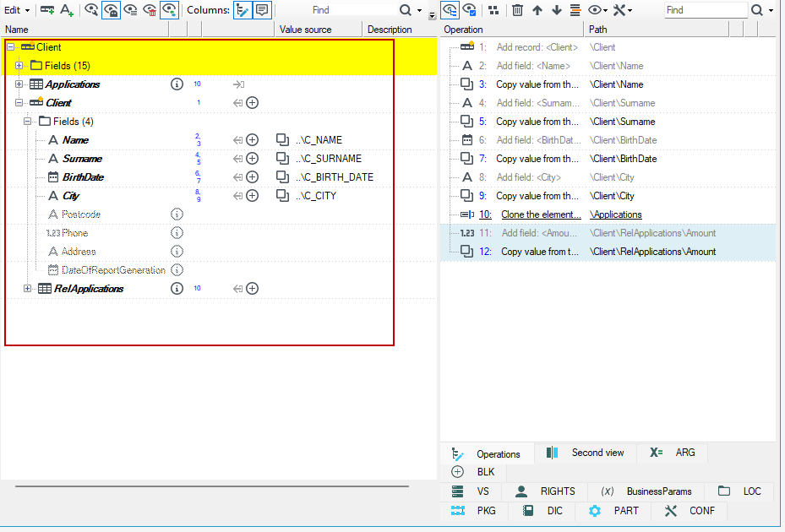Toggle the eye with lock view filter
Screen dimensions: 785x532
(111, 9)
